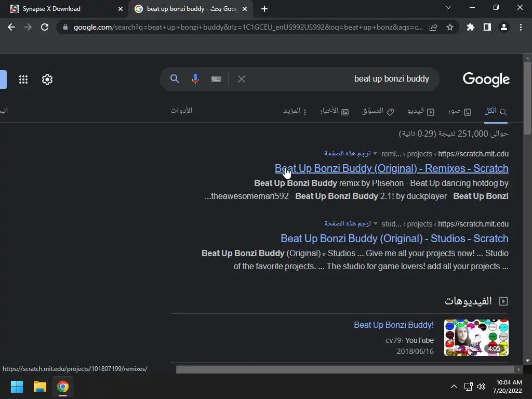Start voice search with microphone icon

point(195,79)
